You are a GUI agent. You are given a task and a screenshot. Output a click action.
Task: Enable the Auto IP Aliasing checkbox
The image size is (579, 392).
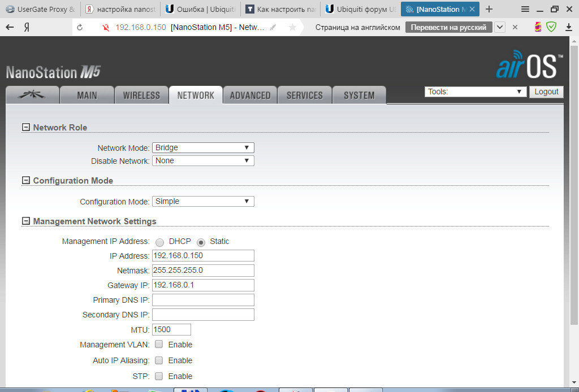(x=159, y=360)
